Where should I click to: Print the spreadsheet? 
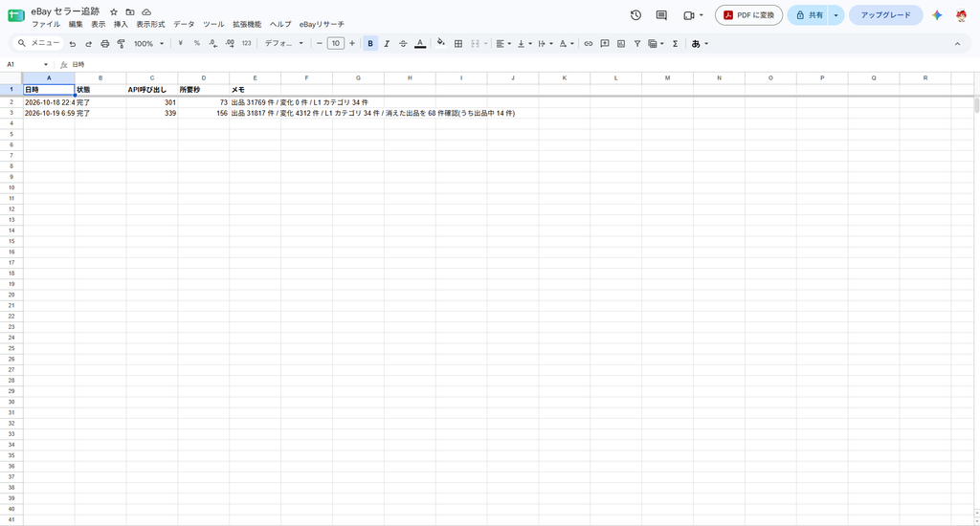105,44
